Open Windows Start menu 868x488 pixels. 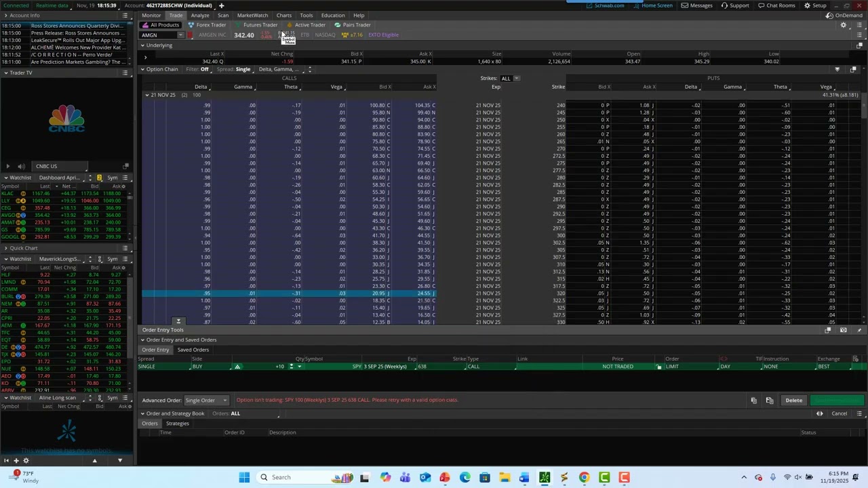pyautogui.click(x=244, y=478)
